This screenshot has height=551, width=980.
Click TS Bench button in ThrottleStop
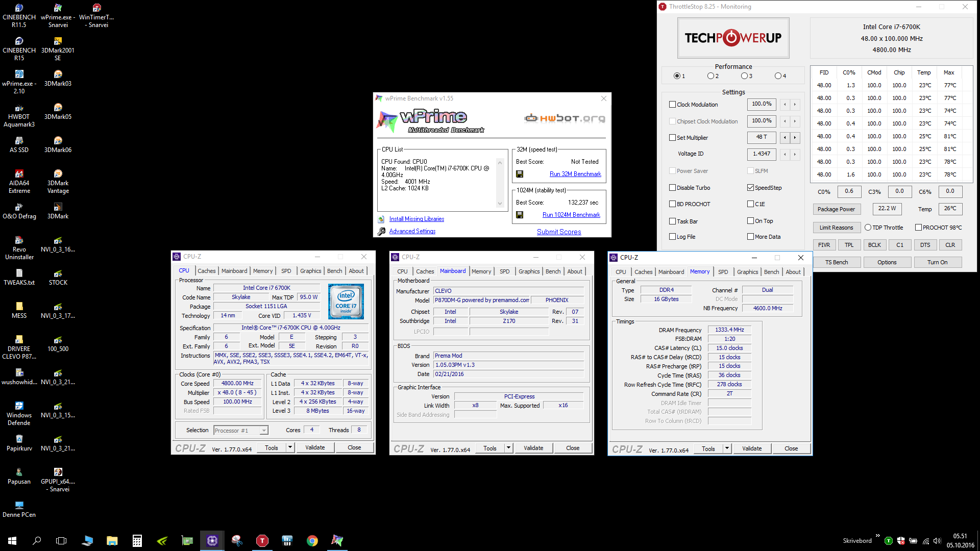[x=837, y=262]
